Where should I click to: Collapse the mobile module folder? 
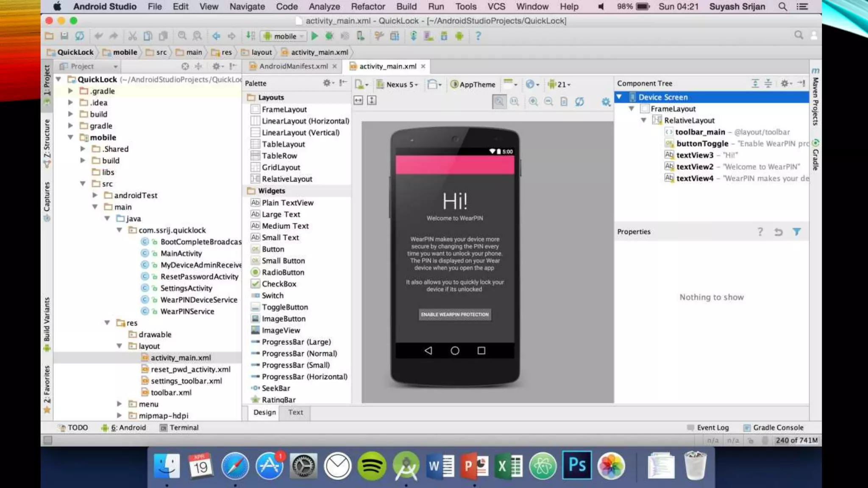pyautogui.click(x=70, y=137)
